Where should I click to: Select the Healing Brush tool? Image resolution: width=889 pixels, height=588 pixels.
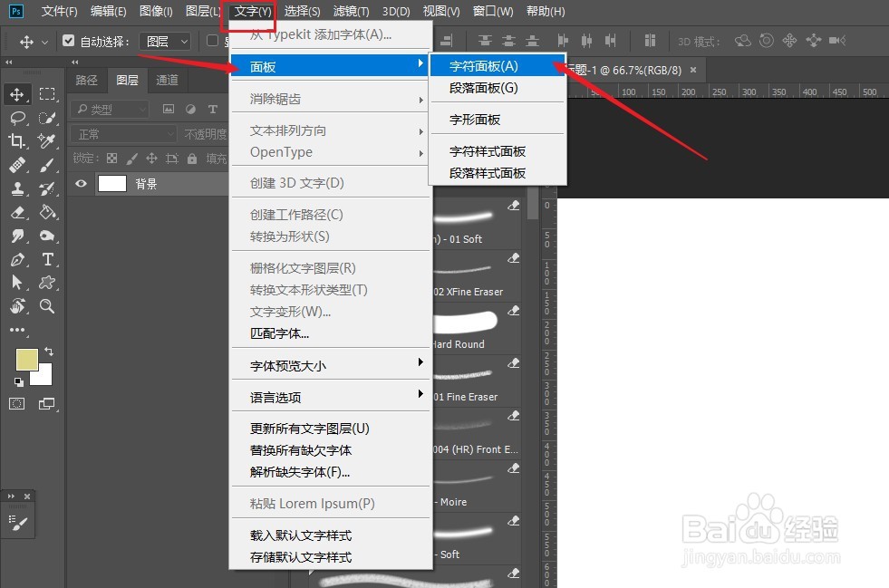(17, 165)
